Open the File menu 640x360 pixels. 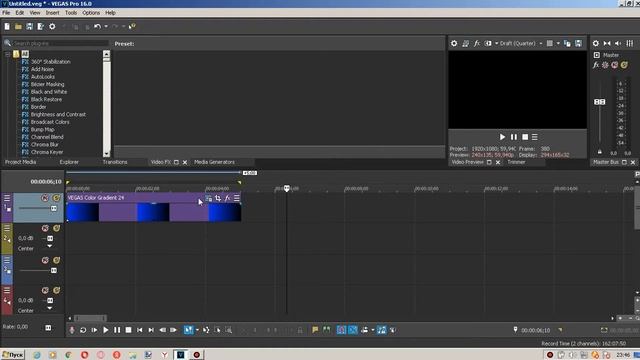tap(6, 13)
